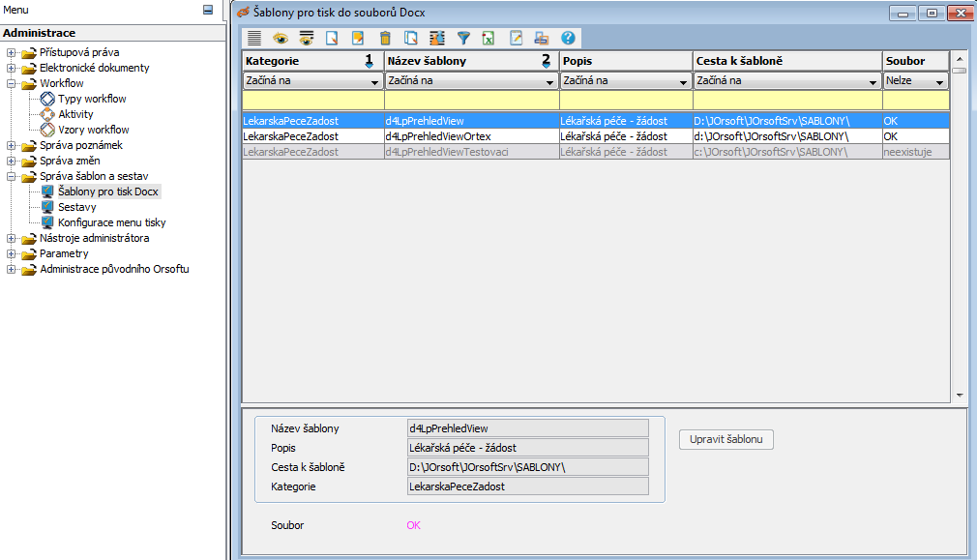
Task: Open Kategorie filter 'Začíná na' dropdown
Action: 374,82
